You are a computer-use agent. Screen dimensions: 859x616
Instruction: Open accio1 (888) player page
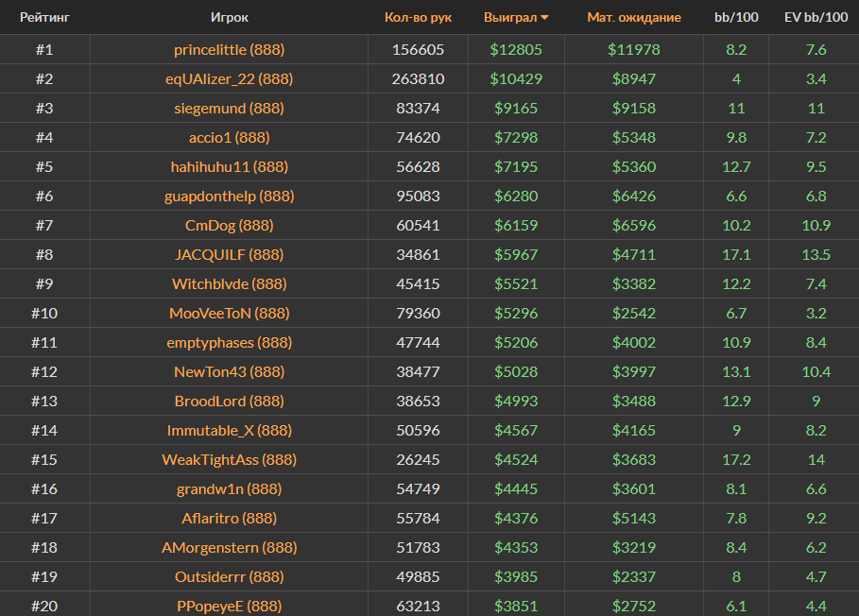tap(229, 137)
